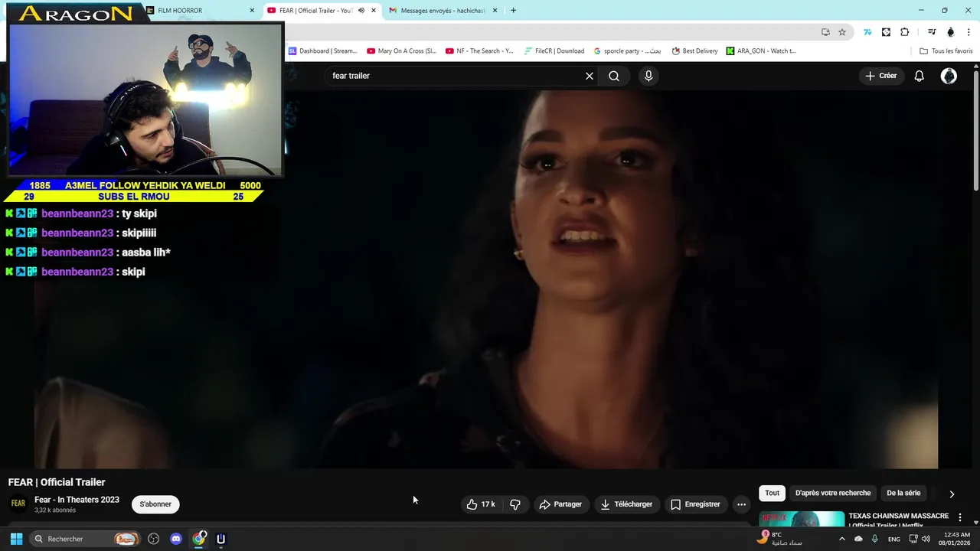Open the YouTube account avatar menu
This screenshot has height=551, width=980.
coord(949,76)
